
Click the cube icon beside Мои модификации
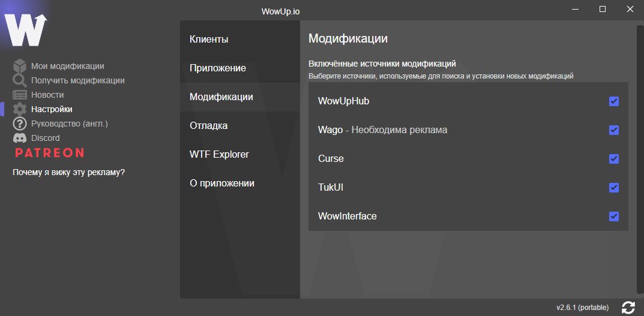point(20,66)
